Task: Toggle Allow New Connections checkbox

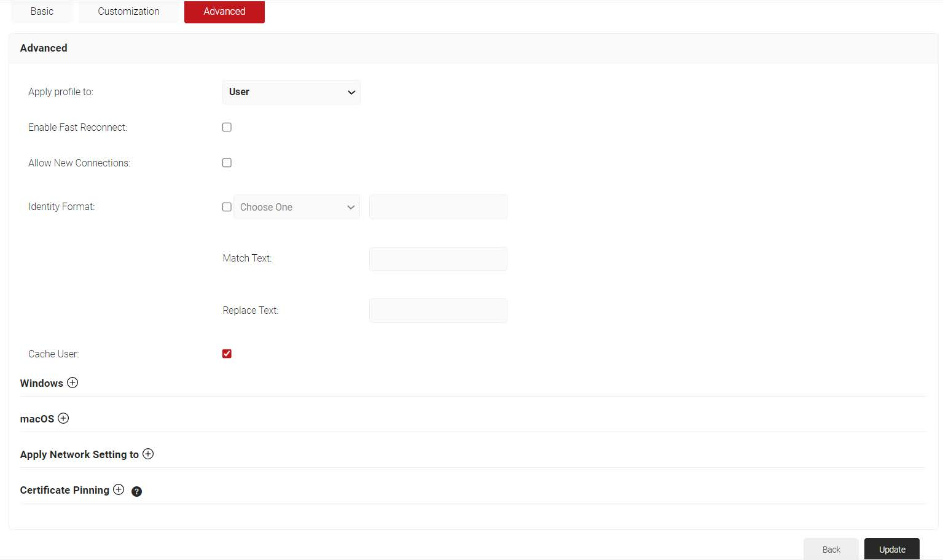Action: pyautogui.click(x=227, y=163)
